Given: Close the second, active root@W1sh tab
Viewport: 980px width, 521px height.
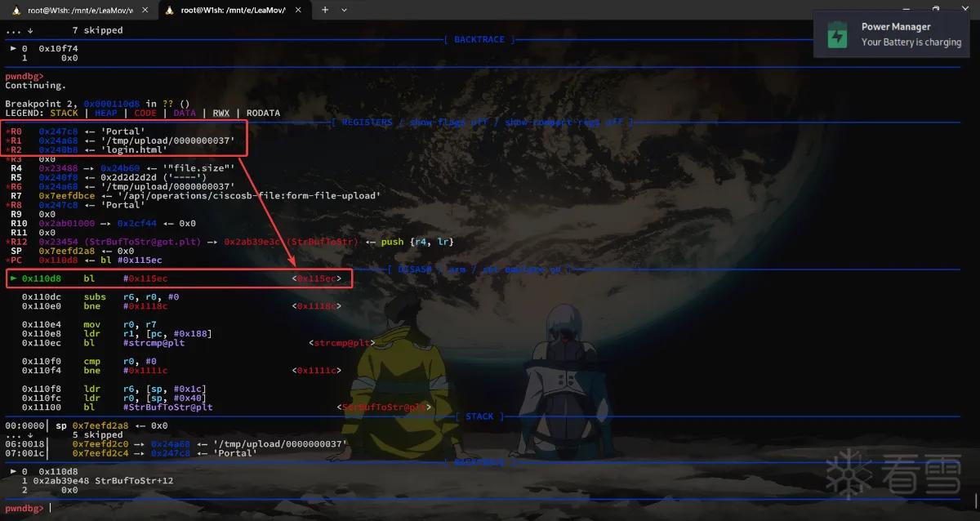Looking at the screenshot, I should pyautogui.click(x=298, y=10).
